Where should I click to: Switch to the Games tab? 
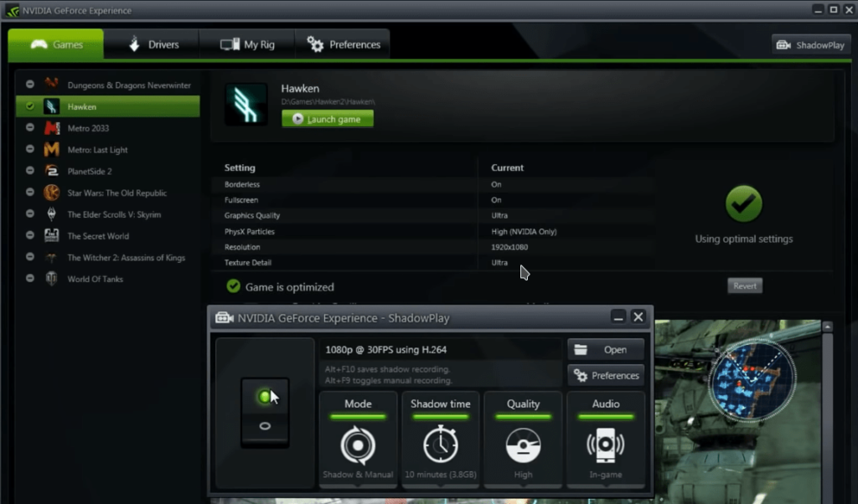coord(56,44)
